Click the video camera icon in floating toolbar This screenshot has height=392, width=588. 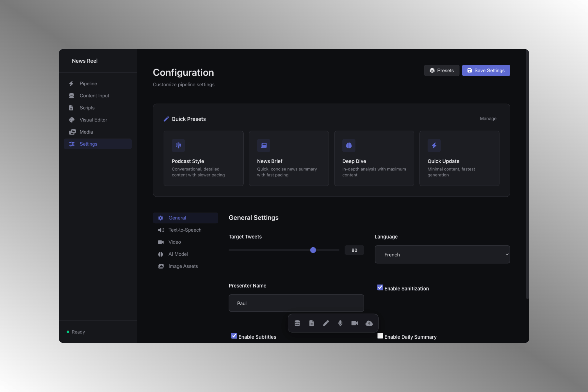354,323
